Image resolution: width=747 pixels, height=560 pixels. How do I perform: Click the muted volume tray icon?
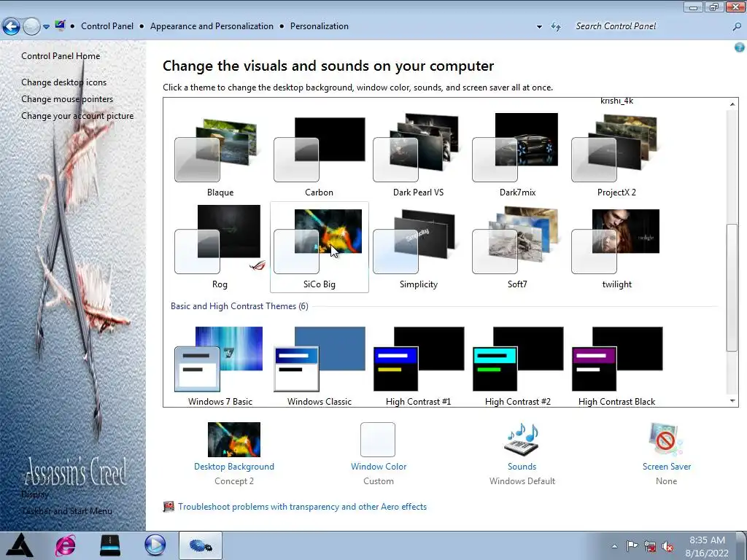668,547
